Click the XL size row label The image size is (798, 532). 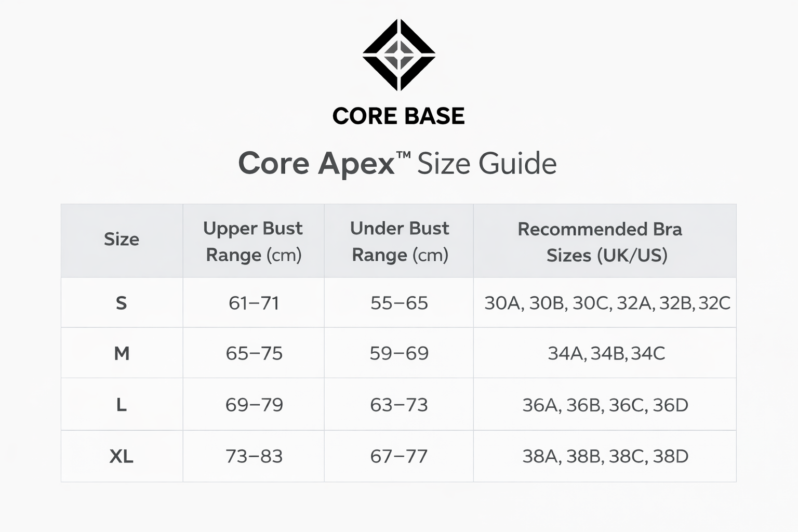tap(121, 456)
